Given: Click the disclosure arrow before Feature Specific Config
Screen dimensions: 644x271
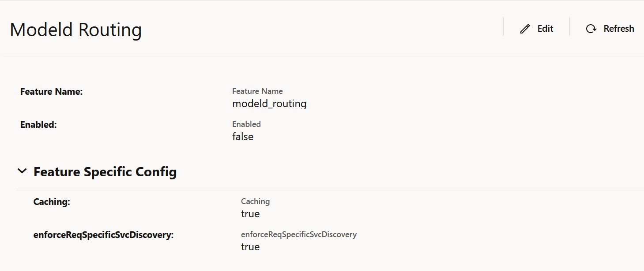Looking at the screenshot, I should click(x=22, y=171).
